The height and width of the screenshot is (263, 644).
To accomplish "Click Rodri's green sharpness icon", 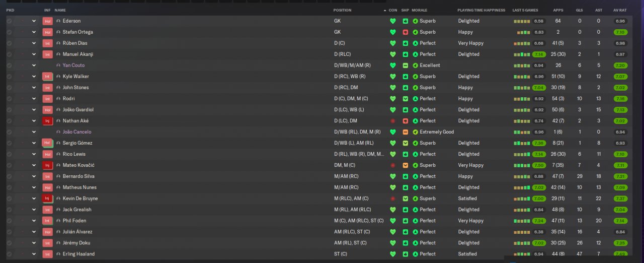I will pos(405,99).
